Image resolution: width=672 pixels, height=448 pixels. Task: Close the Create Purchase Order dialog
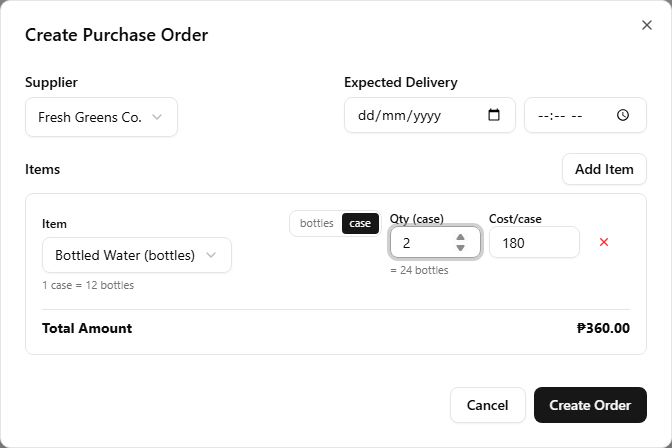pos(647,25)
